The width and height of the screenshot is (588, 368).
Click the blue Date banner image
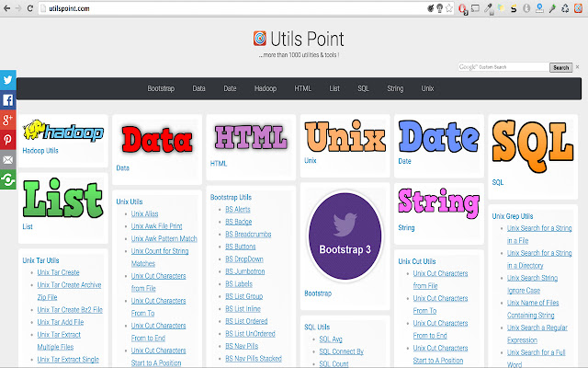(x=439, y=137)
